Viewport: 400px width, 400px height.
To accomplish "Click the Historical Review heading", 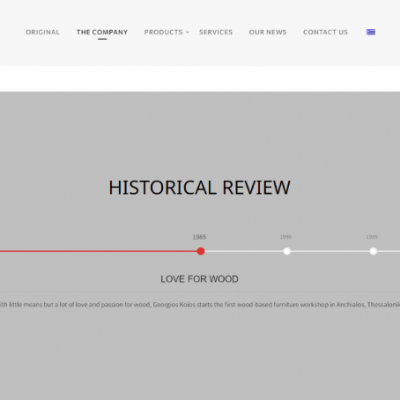I will (200, 187).
